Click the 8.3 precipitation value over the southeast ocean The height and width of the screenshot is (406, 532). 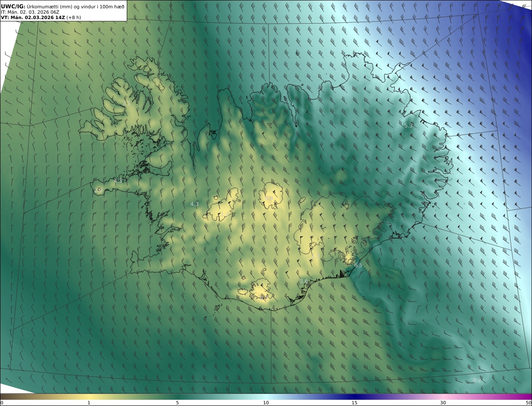tap(477, 380)
